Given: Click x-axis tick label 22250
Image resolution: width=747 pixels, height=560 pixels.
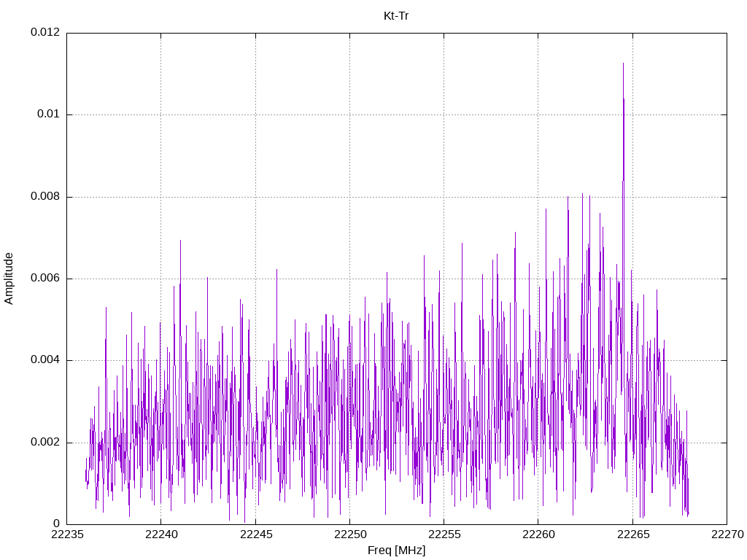Looking at the screenshot, I should click(x=349, y=534).
